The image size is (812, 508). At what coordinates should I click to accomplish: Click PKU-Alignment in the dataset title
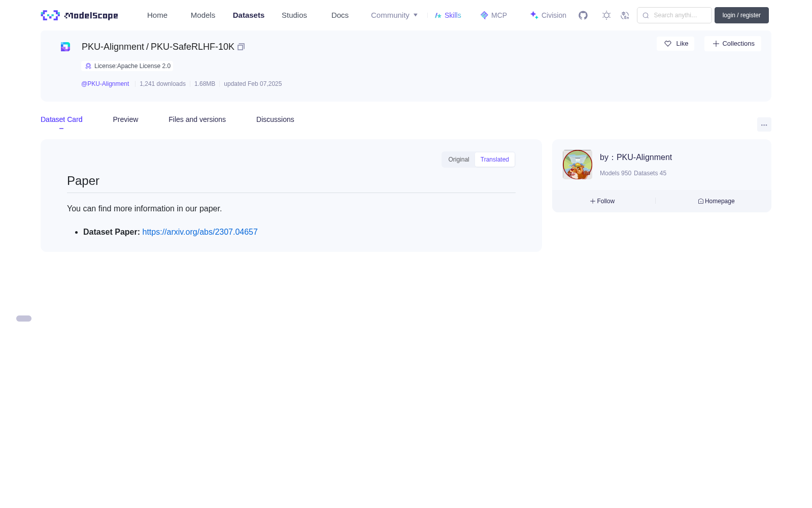113,47
